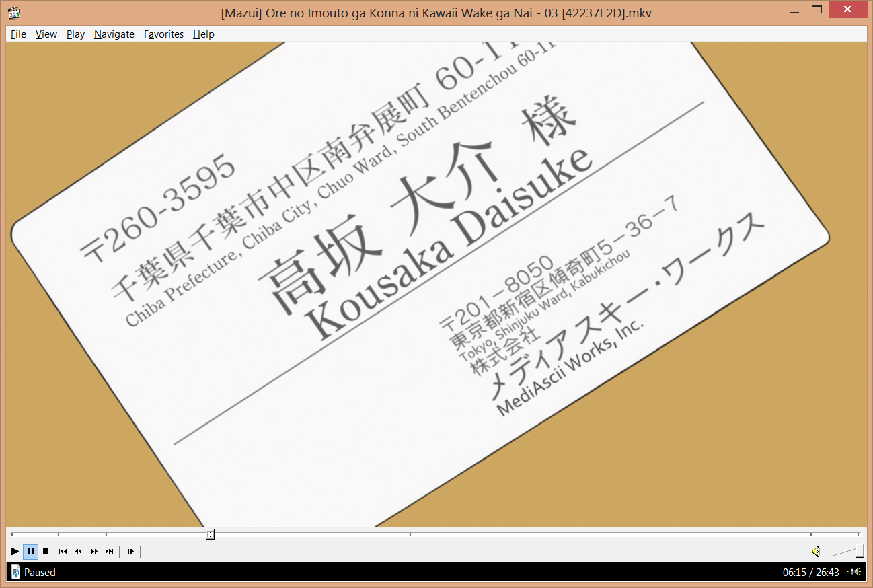Click the stereo speakers icon in status bar
The width and height of the screenshot is (873, 588).
(x=854, y=572)
